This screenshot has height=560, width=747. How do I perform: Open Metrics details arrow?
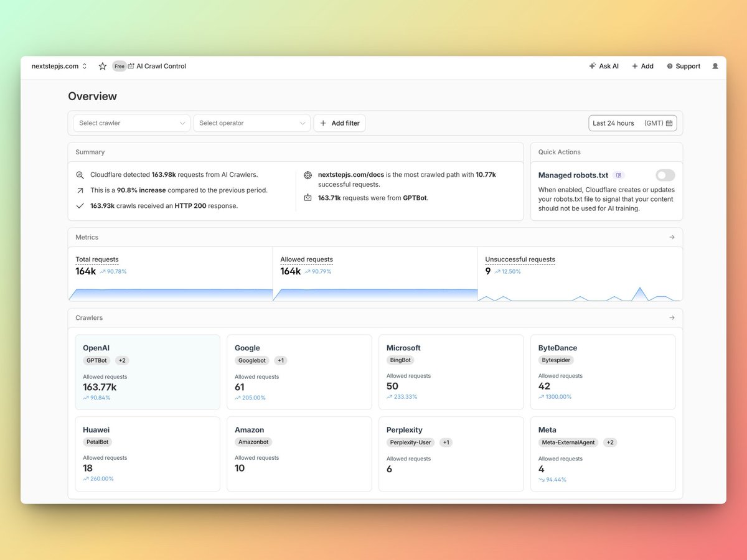[x=672, y=237]
